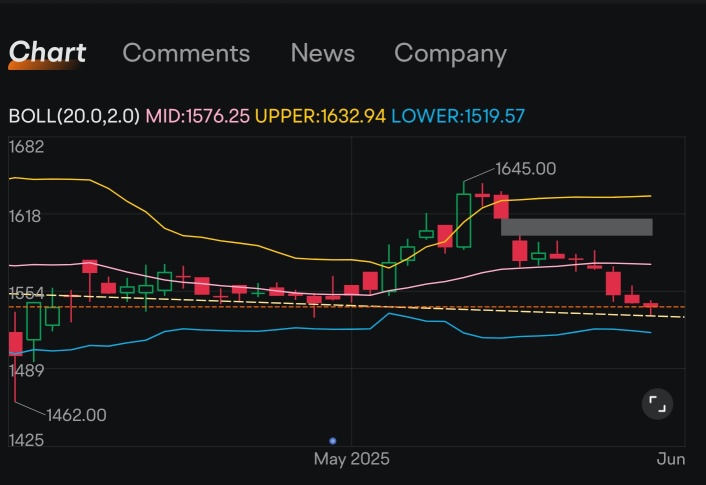
Task: Click the 1618 price axis label
Action: coord(25,216)
